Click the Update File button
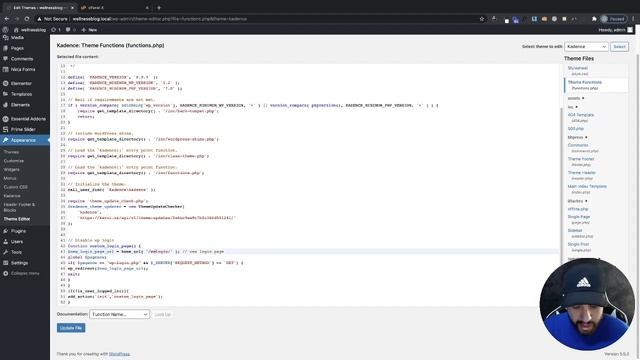Image resolution: width=640 pixels, height=360 pixels. click(71, 328)
